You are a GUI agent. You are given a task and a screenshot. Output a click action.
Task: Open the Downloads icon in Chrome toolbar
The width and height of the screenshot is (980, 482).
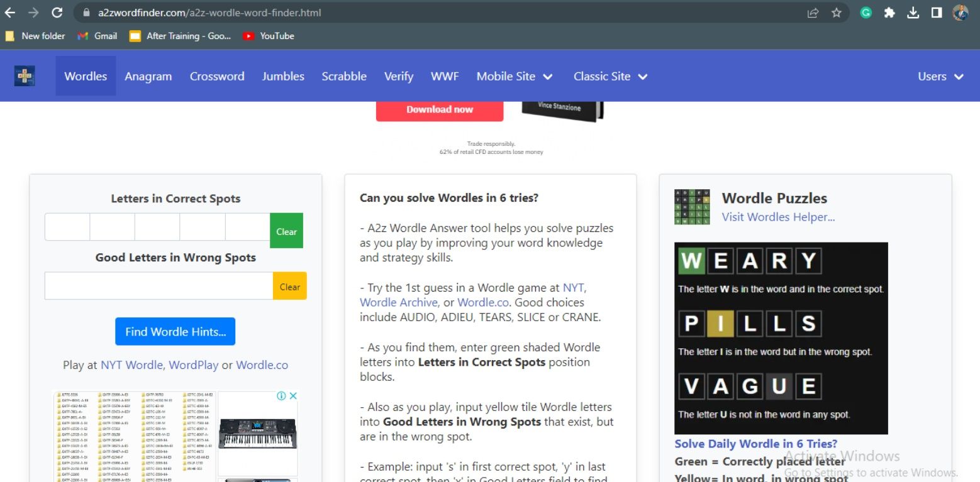(x=913, y=13)
